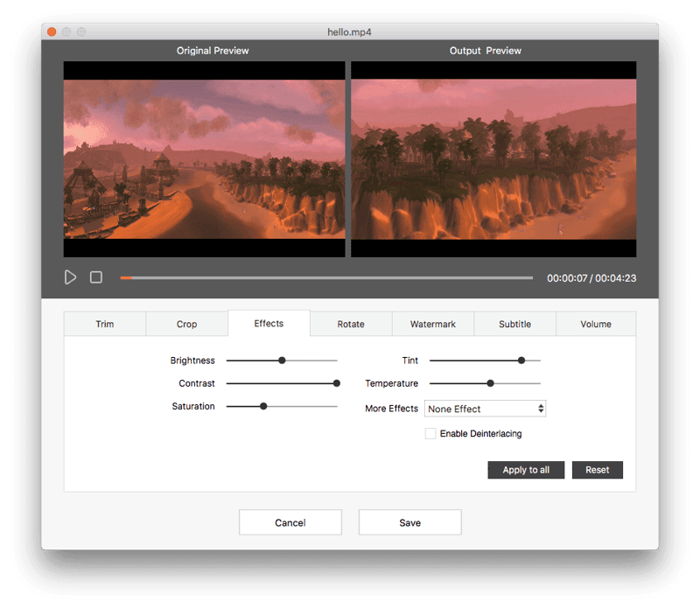Switch to the Trim tab
Screen dimensions: 700x609
pyautogui.click(x=105, y=324)
